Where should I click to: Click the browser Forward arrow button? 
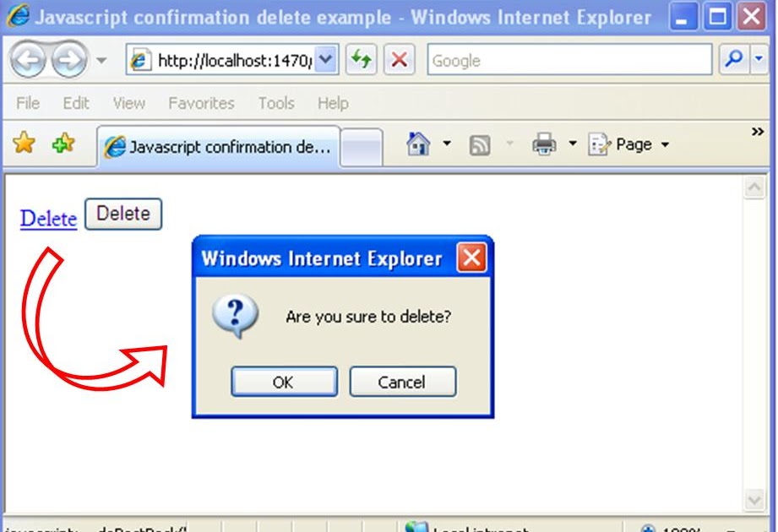[69, 60]
